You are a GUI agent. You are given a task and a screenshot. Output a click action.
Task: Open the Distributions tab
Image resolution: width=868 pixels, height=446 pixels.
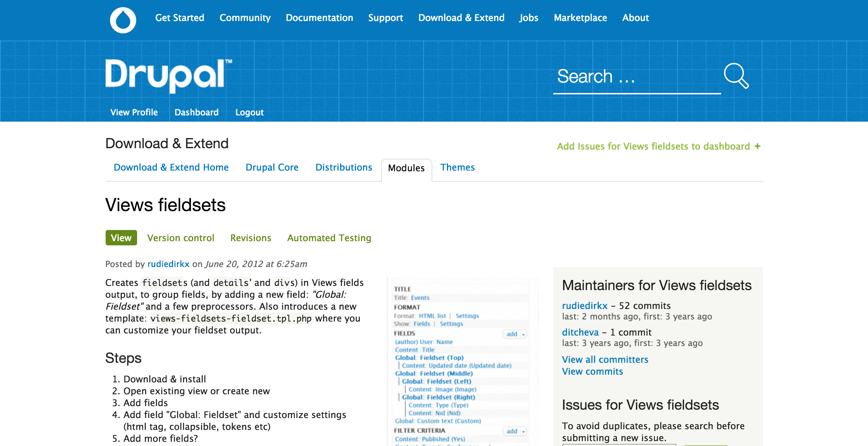tap(344, 167)
